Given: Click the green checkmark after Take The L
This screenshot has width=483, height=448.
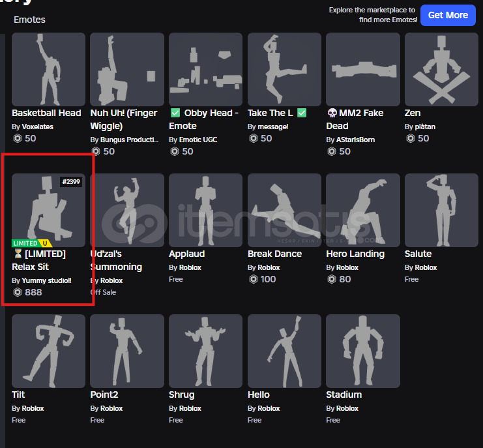Looking at the screenshot, I should (x=302, y=113).
